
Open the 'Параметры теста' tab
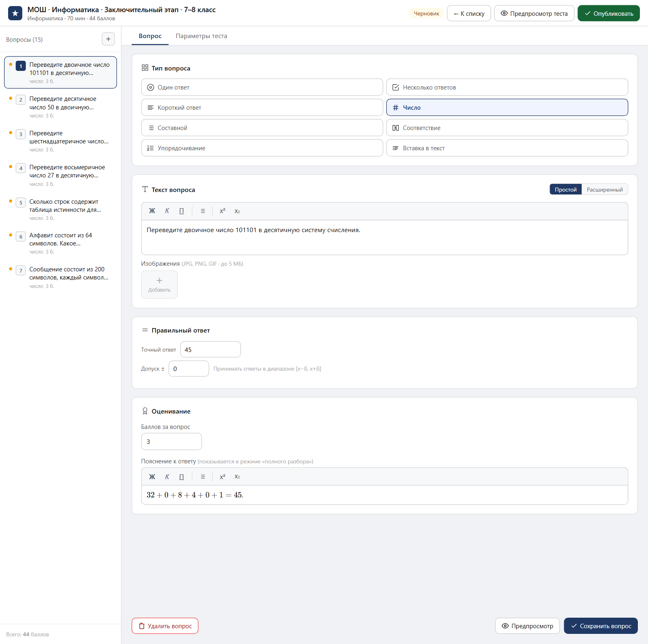pyautogui.click(x=201, y=36)
